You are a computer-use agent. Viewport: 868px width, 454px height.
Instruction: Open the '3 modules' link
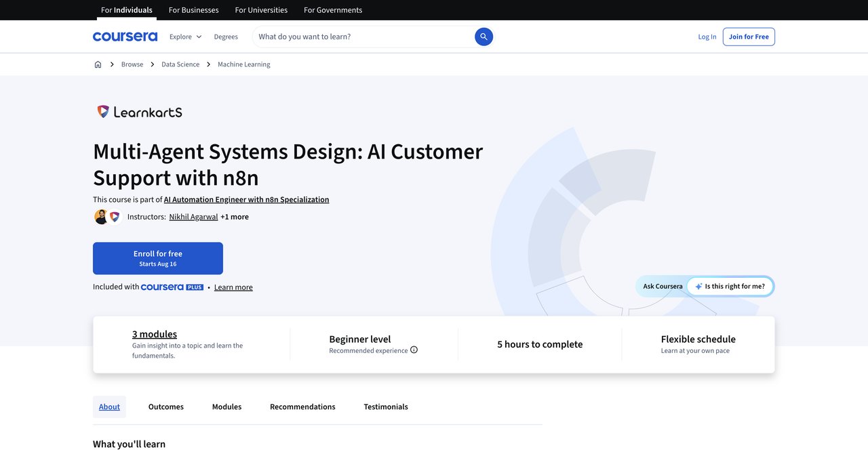pos(155,334)
